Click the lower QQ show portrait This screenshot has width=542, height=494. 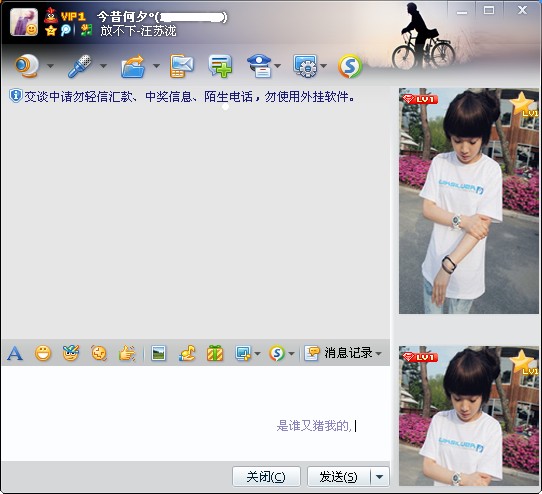pyautogui.click(x=469, y=416)
